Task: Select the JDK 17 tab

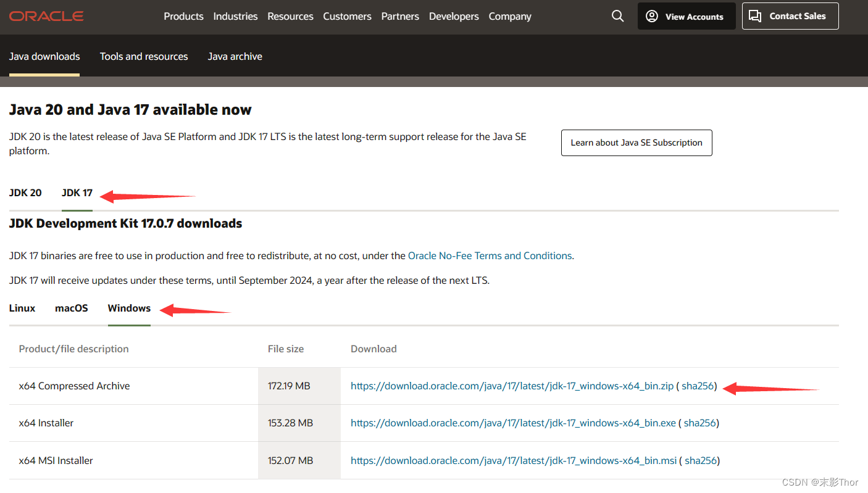Action: click(77, 193)
